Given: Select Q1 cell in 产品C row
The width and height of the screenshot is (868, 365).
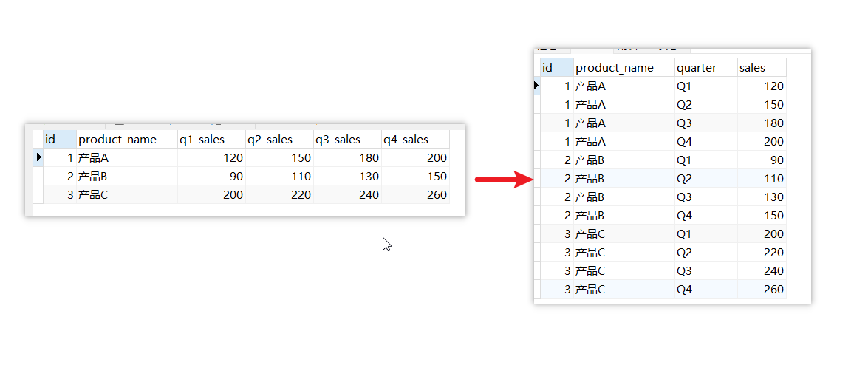Looking at the screenshot, I should point(705,233).
